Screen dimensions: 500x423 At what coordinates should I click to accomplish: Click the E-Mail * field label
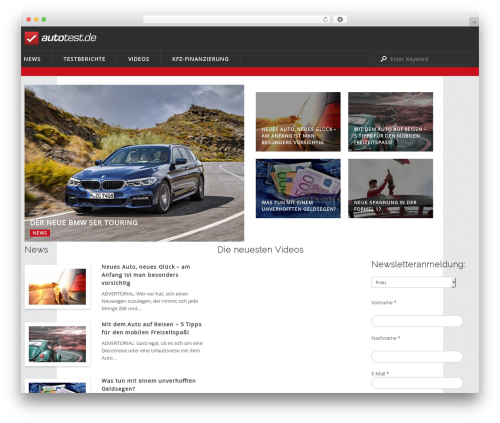380,374
